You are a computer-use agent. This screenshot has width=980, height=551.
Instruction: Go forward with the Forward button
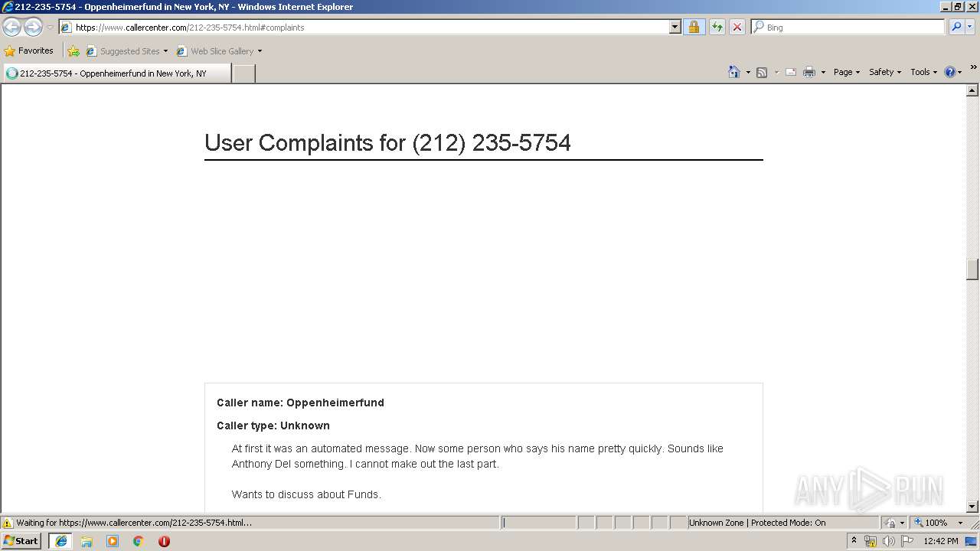coord(33,28)
